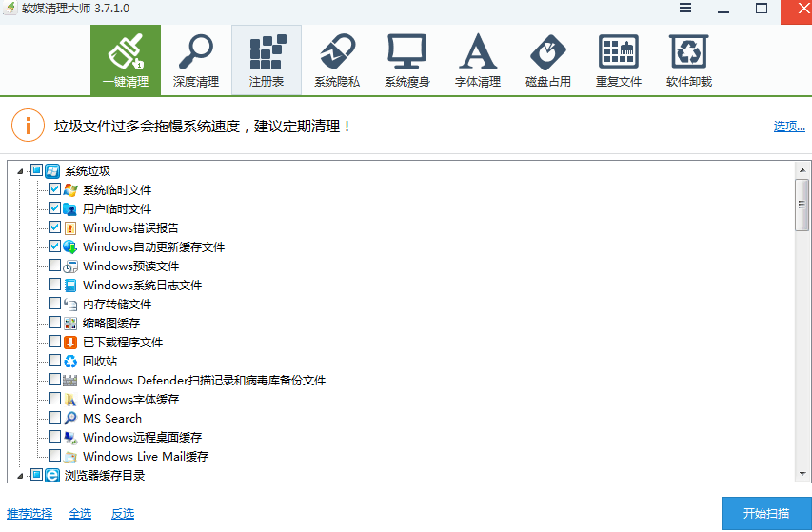
Task: Check the Windows预读文件 checkbox
Action: click(54, 265)
